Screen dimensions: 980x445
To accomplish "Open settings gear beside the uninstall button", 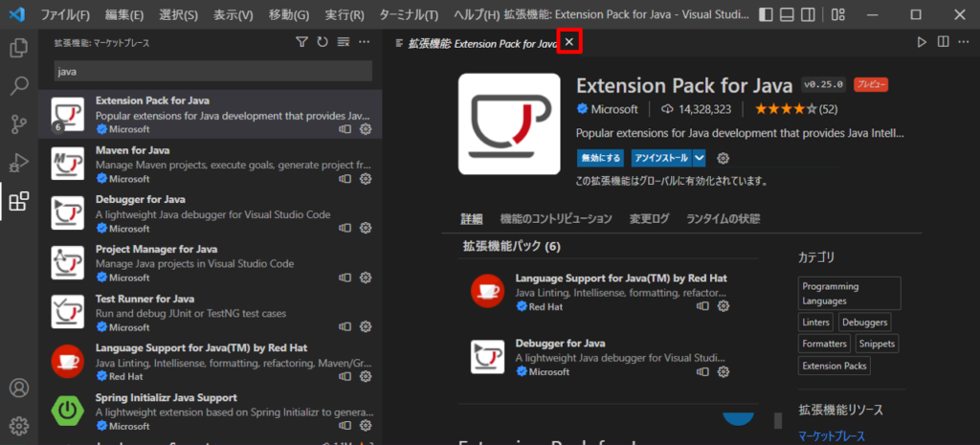I will click(724, 158).
